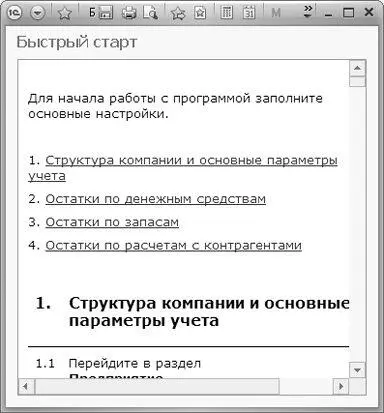384x413 pixels.
Task: Click the text Для начала работы с программой
Action: pos(139,99)
